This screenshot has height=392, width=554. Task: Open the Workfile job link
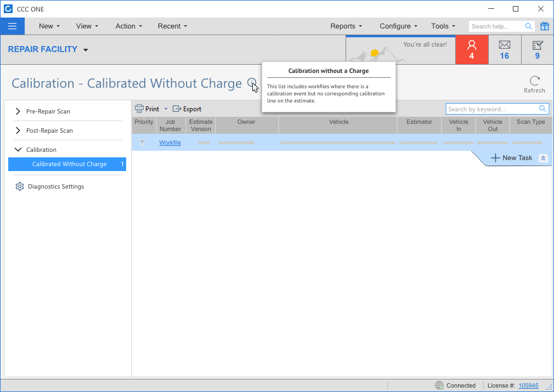pyautogui.click(x=170, y=143)
